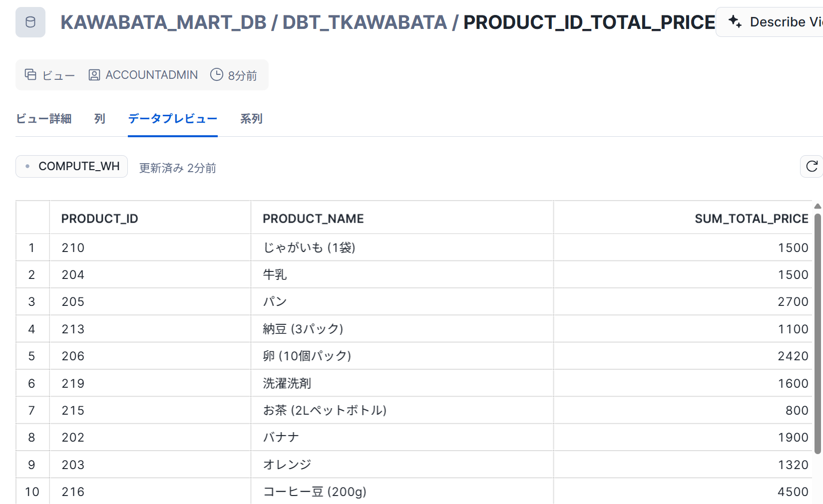Screen dimensions: 823x504
Task: Select the データプレビュー tab
Action: 173,119
